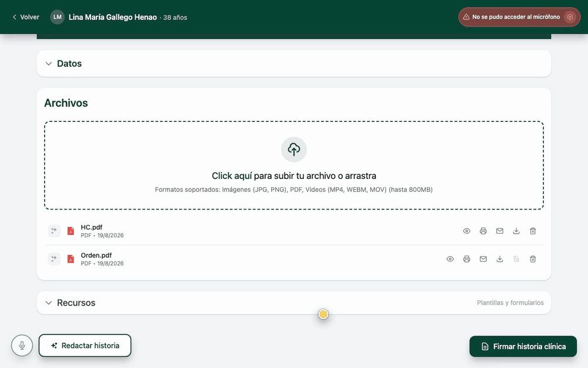Delete the HC.pdf file
The height and width of the screenshot is (368, 588).
(533, 231)
